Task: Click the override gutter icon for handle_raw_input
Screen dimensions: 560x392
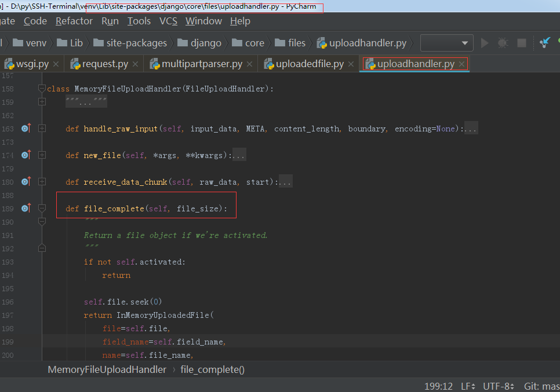Action: [27, 128]
